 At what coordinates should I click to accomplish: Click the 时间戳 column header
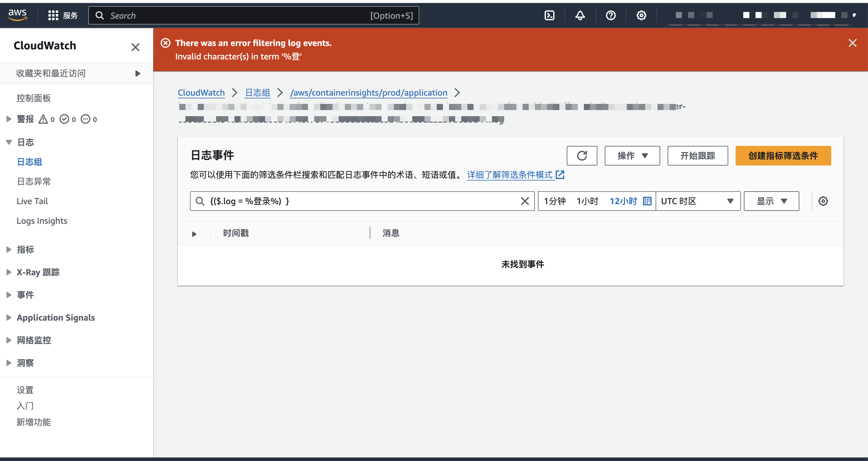pyautogui.click(x=236, y=233)
